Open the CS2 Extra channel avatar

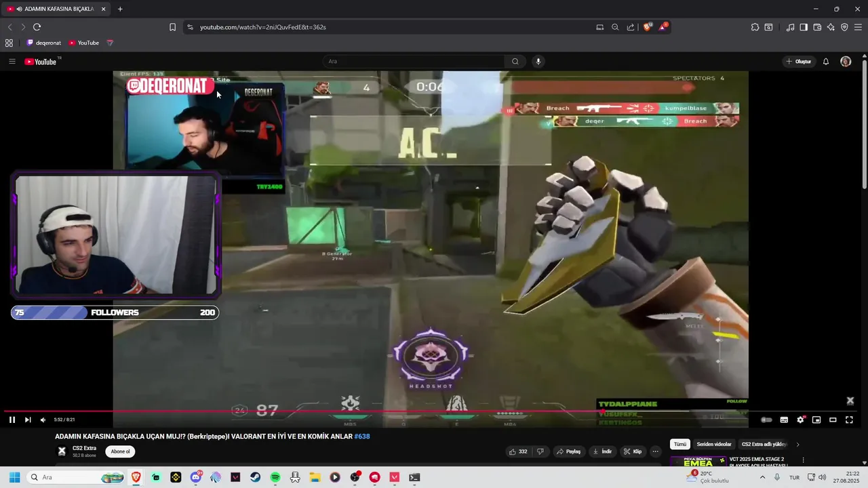tap(62, 451)
